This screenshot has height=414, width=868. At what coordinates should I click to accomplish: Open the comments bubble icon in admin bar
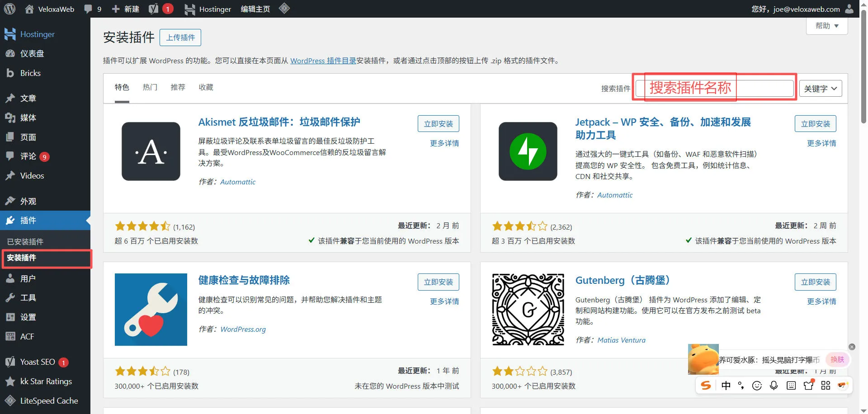88,9
